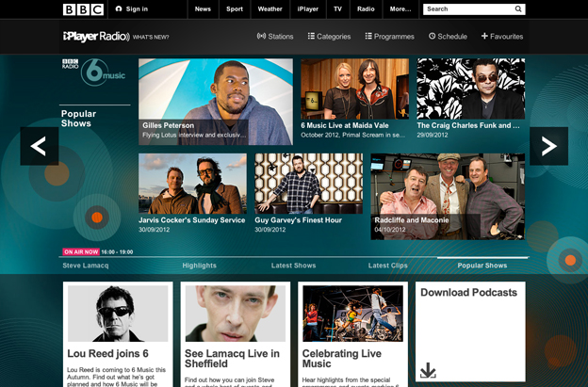Click the October 2012, Primal Scream description

(352, 135)
